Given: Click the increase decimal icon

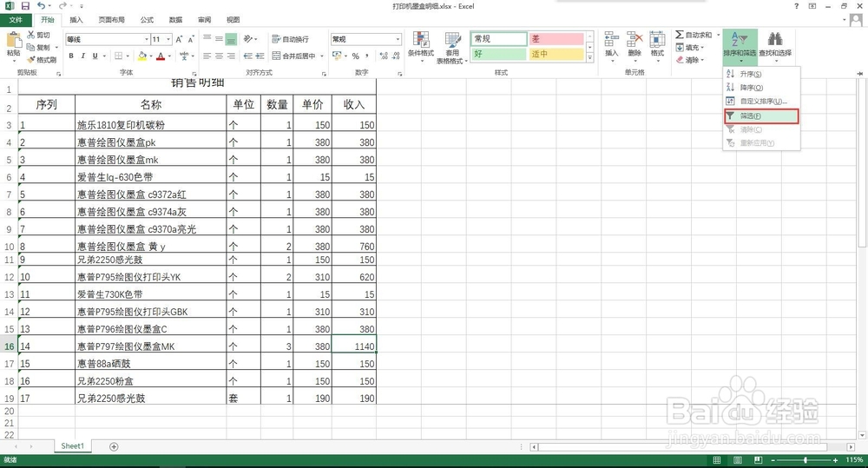Looking at the screenshot, I should pos(383,56).
